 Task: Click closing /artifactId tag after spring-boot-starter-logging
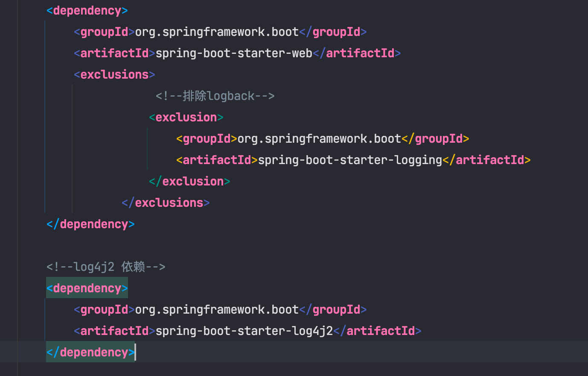[486, 160]
